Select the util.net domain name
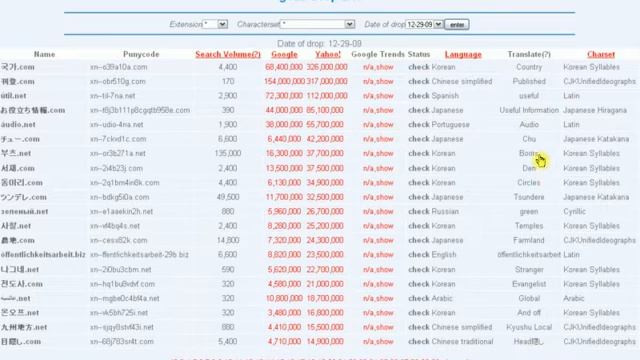Viewport: 640px width, 360px height. pos(13,96)
